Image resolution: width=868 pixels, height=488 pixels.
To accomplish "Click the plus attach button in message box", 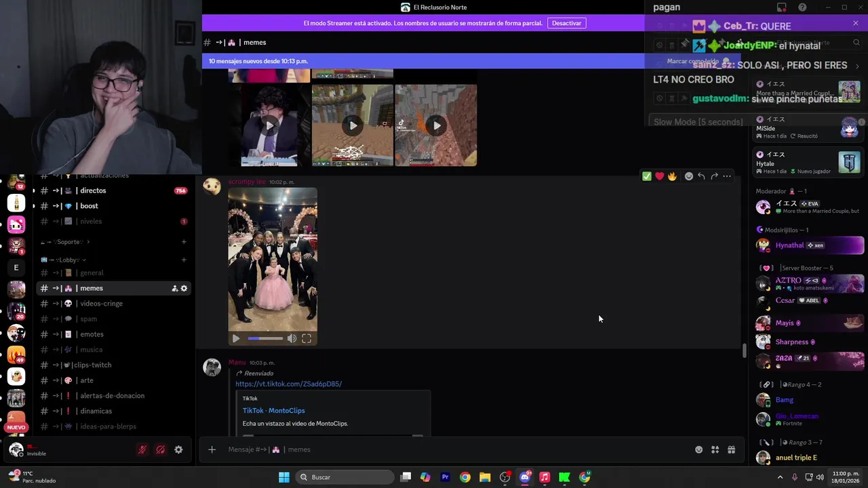I will pyautogui.click(x=212, y=449).
